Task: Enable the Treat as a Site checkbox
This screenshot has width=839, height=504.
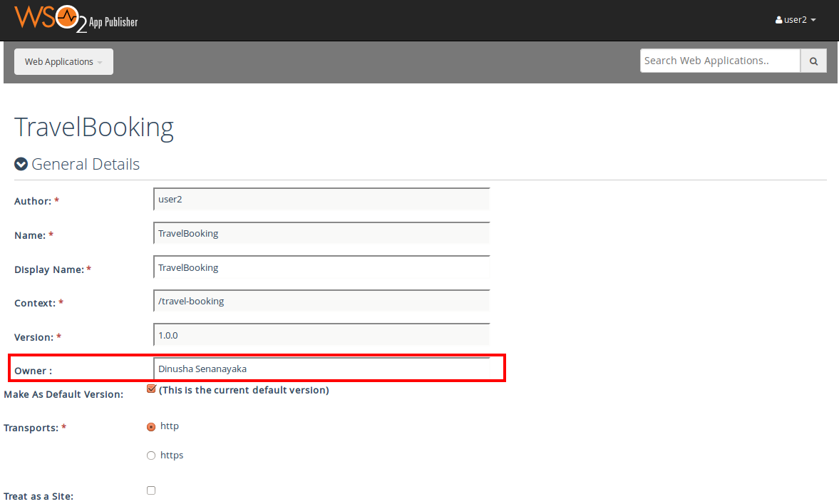Action: coord(151,490)
